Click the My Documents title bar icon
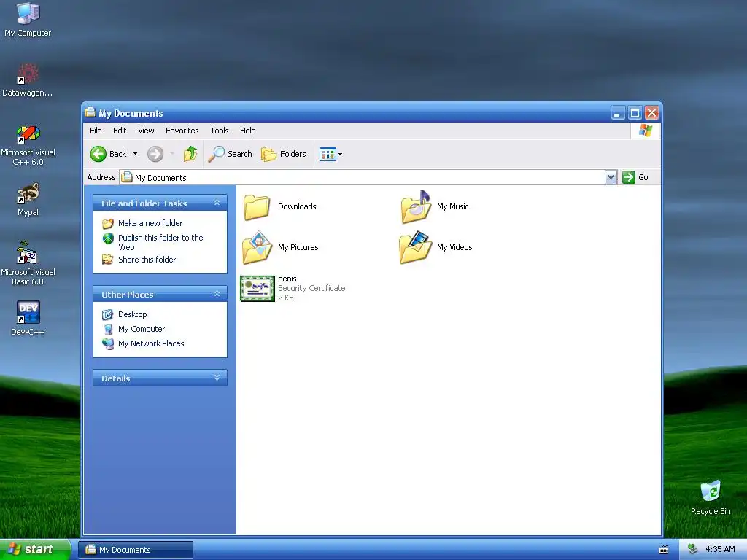The image size is (747, 560). point(90,112)
